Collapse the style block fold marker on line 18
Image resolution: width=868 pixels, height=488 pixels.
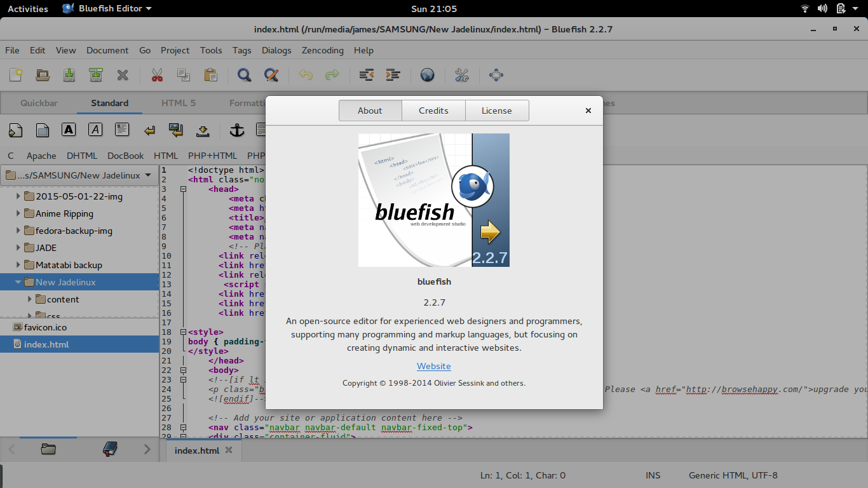[184, 332]
